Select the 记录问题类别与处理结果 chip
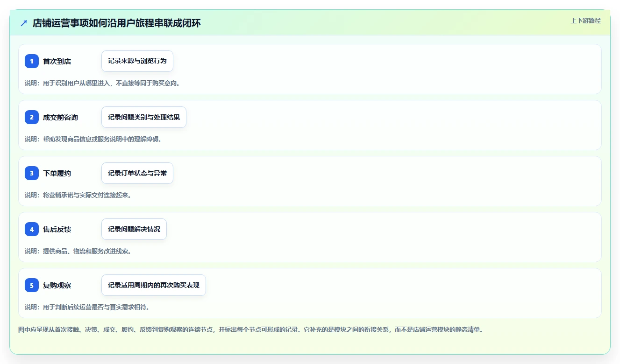This screenshot has width=620, height=364. [x=144, y=117]
